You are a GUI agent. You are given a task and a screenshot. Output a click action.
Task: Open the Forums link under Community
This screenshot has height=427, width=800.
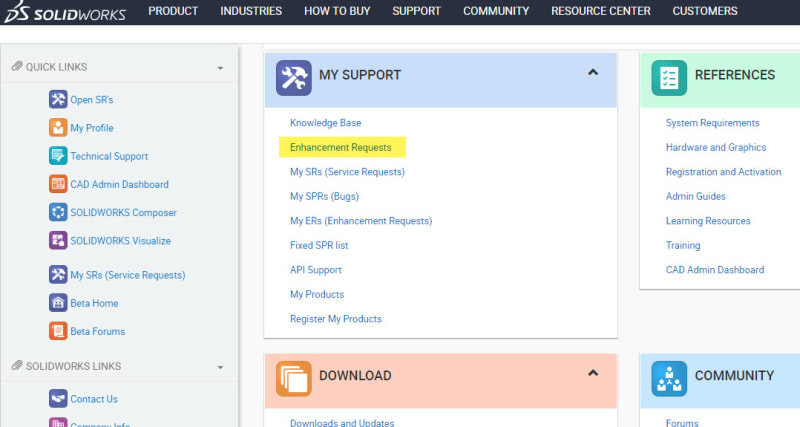682,423
